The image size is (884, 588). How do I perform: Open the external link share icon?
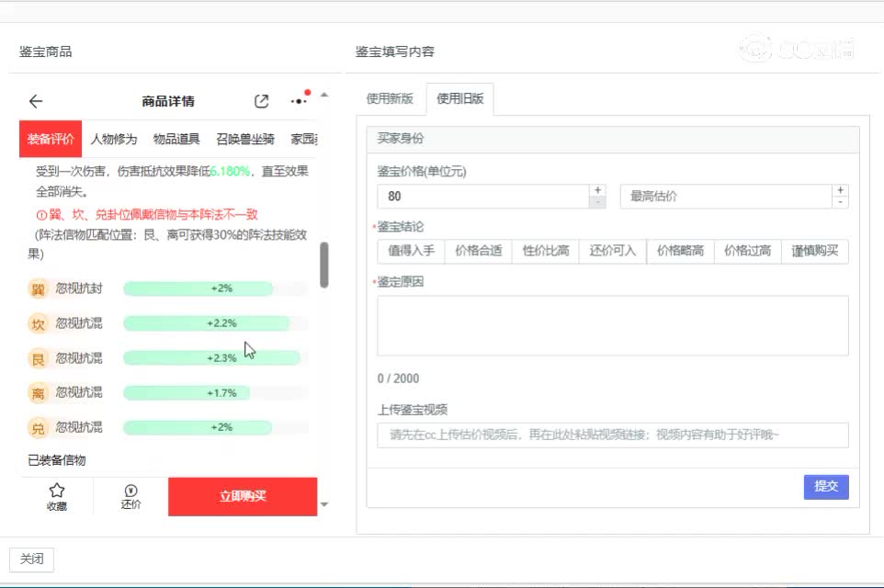click(262, 102)
